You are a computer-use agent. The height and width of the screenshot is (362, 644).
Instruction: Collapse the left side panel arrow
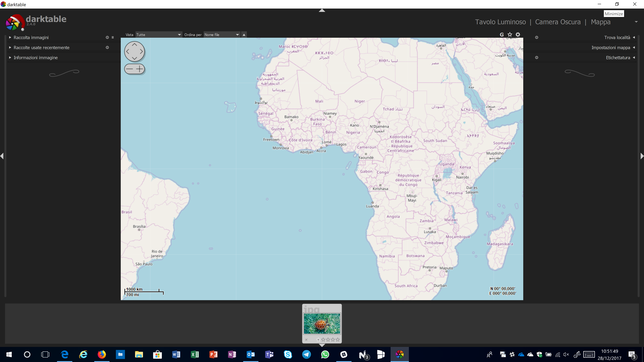point(2,156)
